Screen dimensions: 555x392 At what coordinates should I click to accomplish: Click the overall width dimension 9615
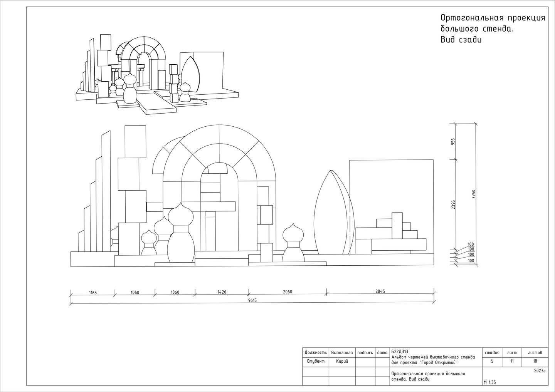(252, 300)
